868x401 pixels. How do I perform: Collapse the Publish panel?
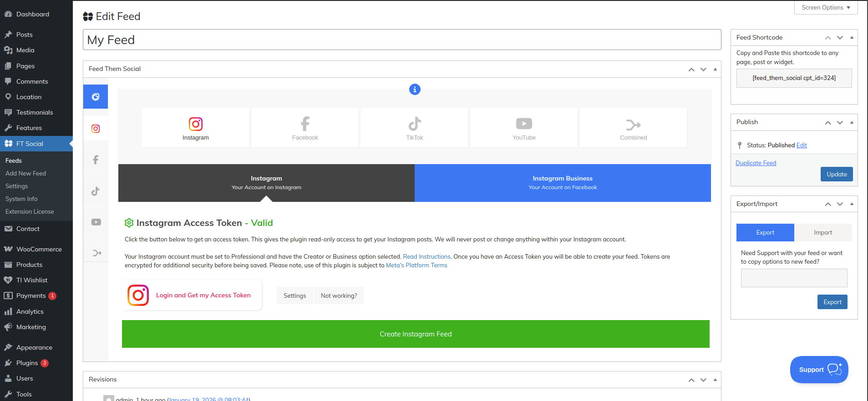[x=852, y=122]
